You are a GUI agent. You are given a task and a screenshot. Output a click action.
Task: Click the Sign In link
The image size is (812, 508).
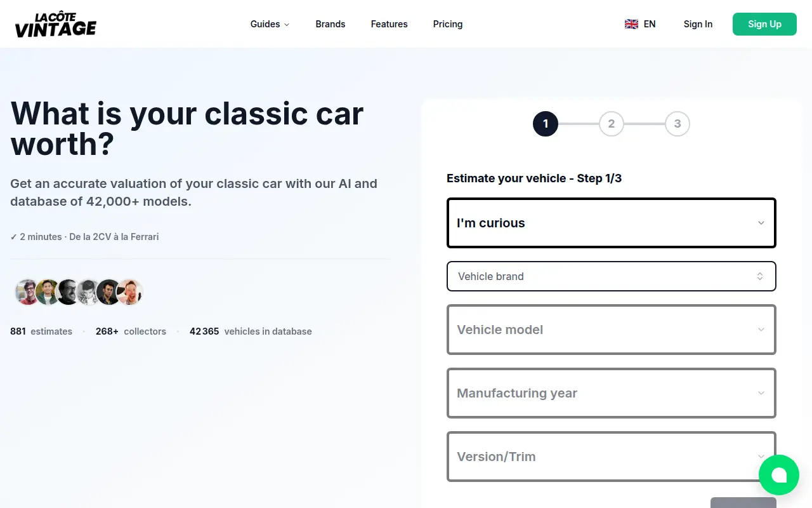pos(698,24)
